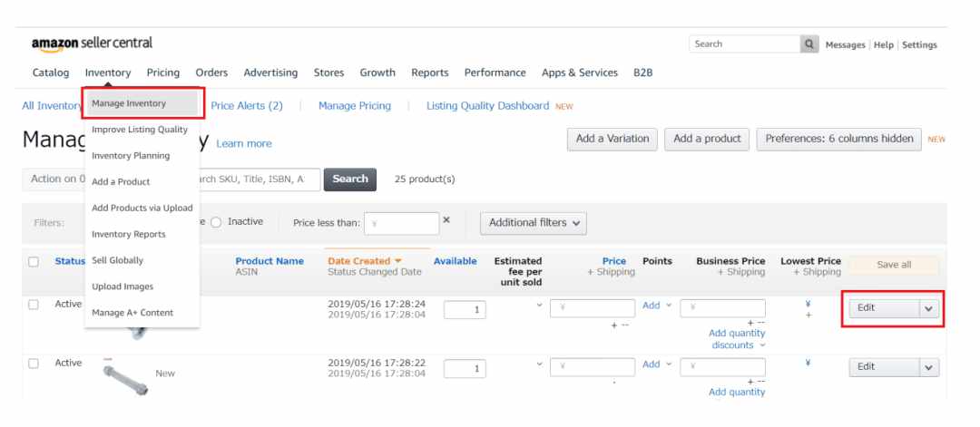Click second row product thumbnail image
This screenshot has width=980, height=427.
[x=125, y=378]
